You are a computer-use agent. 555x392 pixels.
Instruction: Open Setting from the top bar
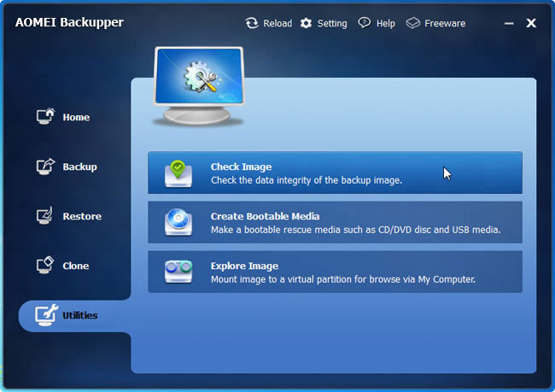332,23
